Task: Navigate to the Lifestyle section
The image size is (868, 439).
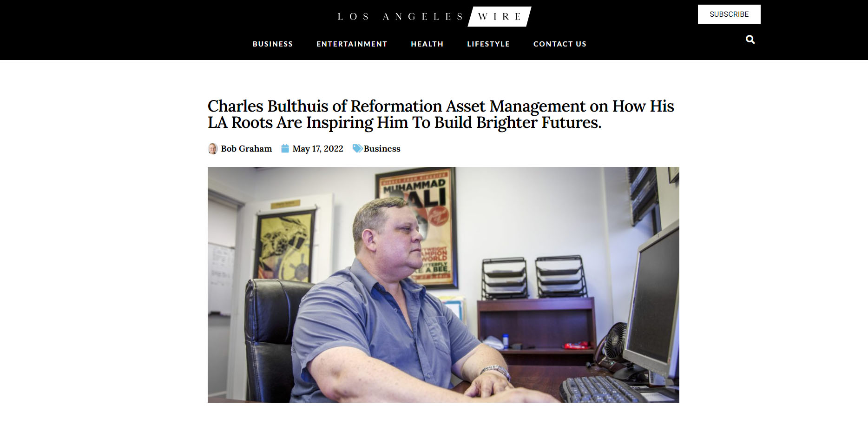Action: click(488, 44)
